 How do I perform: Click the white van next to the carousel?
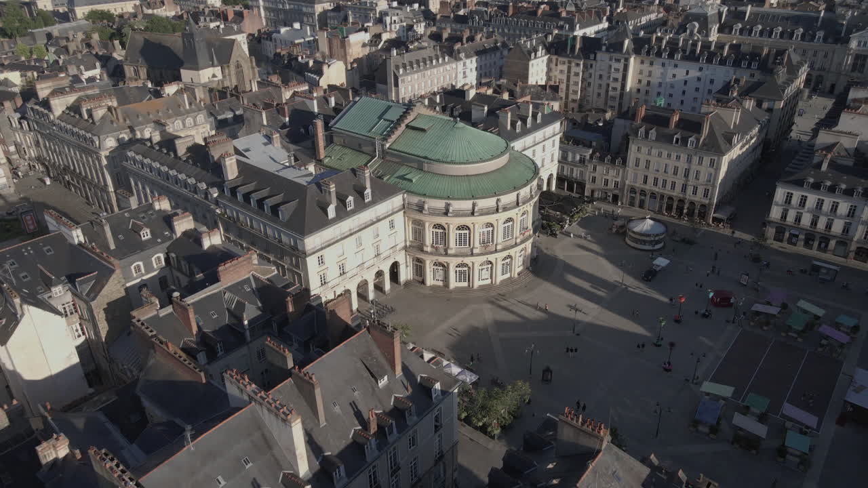click(660, 263)
